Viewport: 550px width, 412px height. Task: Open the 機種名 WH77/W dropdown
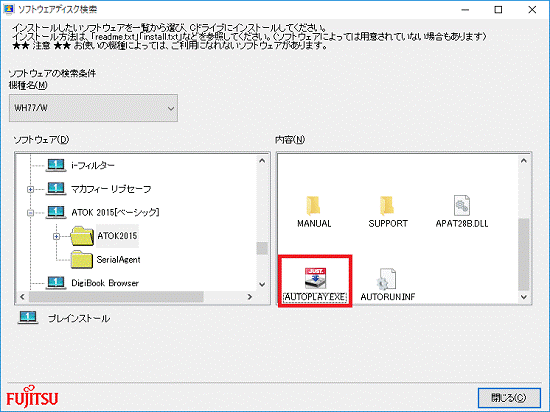click(93, 108)
